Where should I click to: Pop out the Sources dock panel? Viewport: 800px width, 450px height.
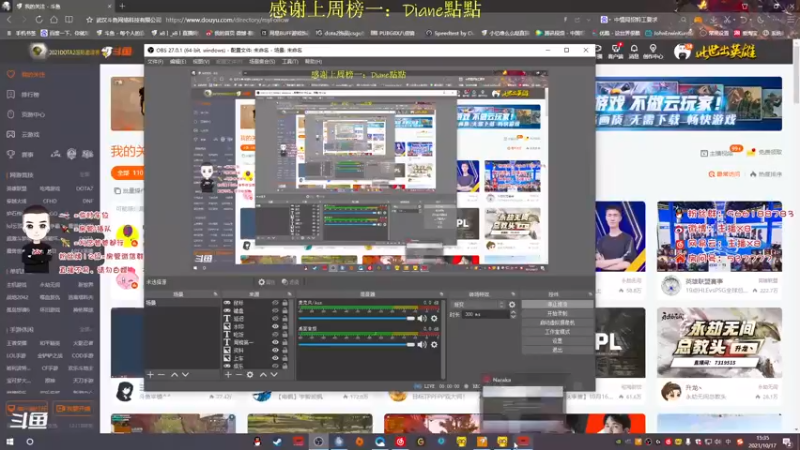[x=289, y=294]
